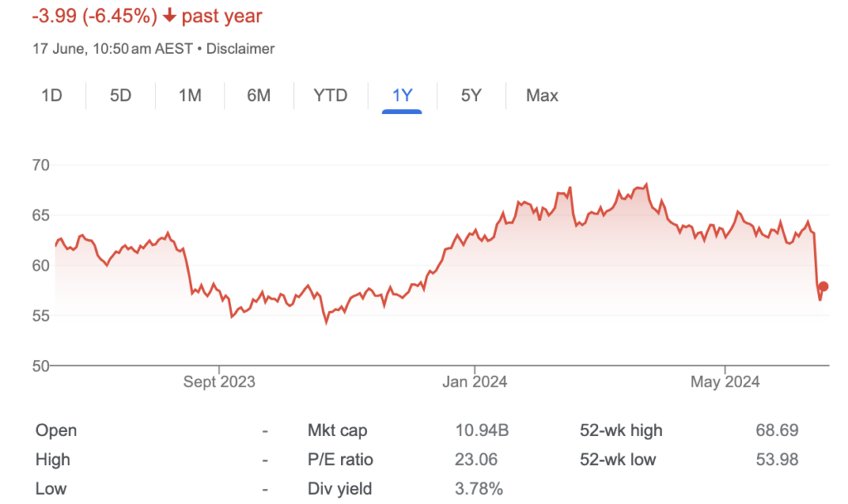848x504 pixels.
Task: Open the 1M time range tab
Action: (190, 96)
